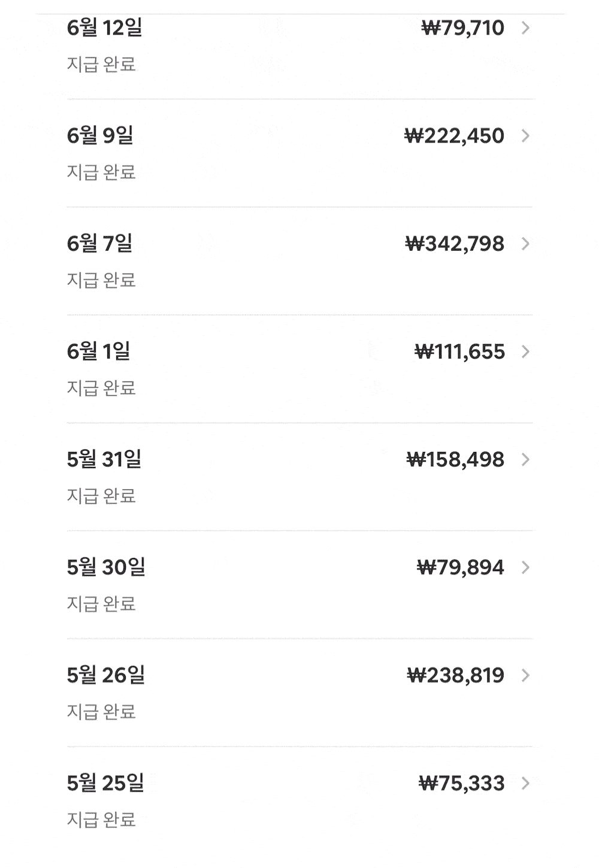Image resolution: width=599 pixels, height=868 pixels.
Task: Click the 5월 26일 payout row
Action: coord(106,675)
